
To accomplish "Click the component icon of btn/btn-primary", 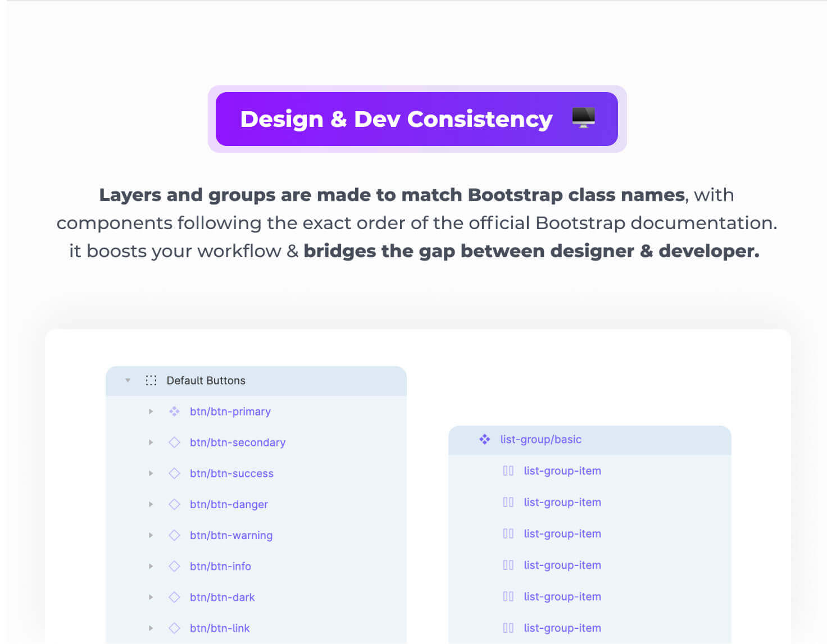I will click(174, 412).
